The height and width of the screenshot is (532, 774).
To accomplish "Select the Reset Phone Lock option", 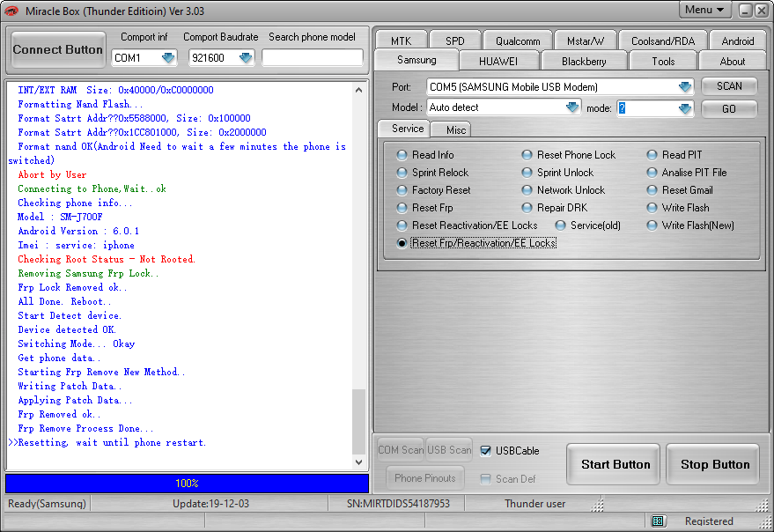I will [527, 155].
